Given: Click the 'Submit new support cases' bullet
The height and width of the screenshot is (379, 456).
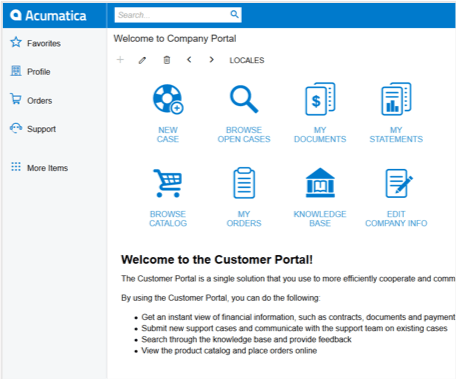Looking at the screenshot, I should pos(294,328).
